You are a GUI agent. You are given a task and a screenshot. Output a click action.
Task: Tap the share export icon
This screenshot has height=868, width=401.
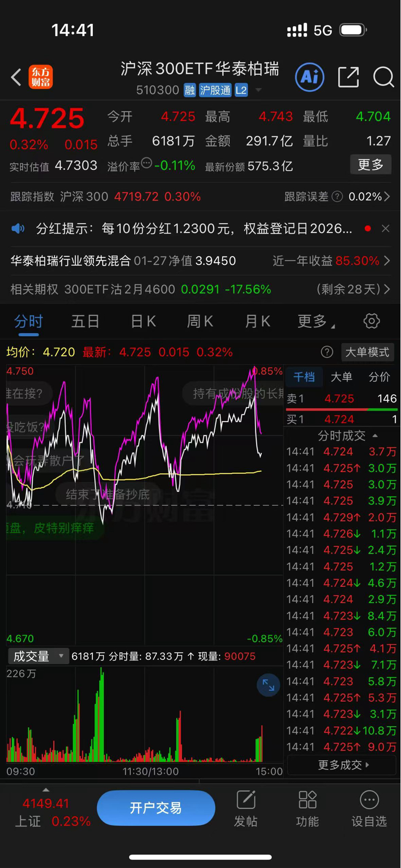click(x=348, y=77)
